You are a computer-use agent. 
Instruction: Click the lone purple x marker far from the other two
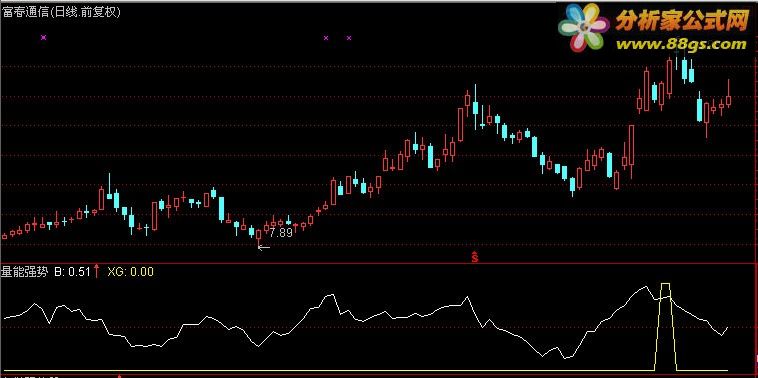[x=44, y=37]
